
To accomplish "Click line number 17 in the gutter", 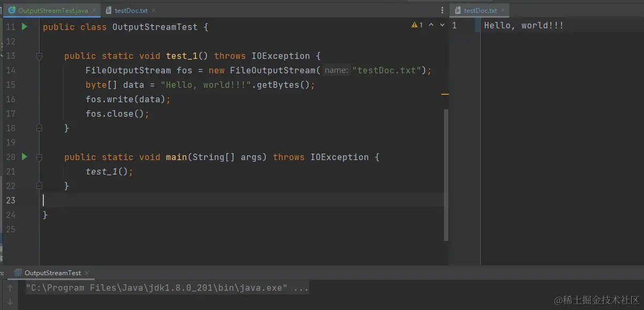I will (x=10, y=114).
